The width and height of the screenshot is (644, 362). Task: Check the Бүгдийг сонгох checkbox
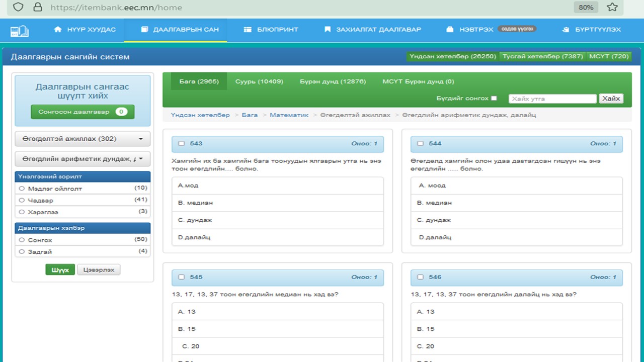pyautogui.click(x=494, y=99)
